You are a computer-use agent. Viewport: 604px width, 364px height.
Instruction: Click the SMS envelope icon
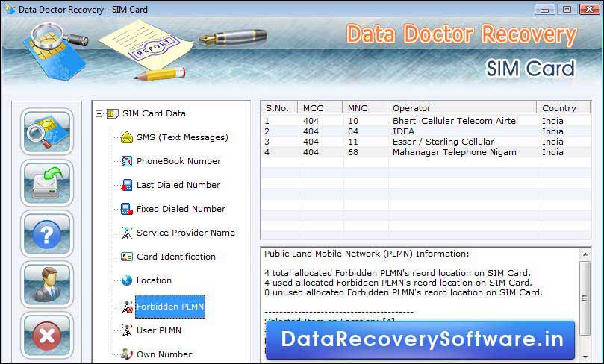(127, 137)
